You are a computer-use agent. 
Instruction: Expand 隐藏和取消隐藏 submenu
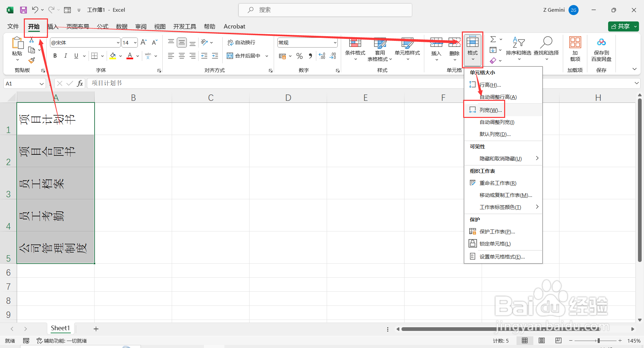coord(503,158)
